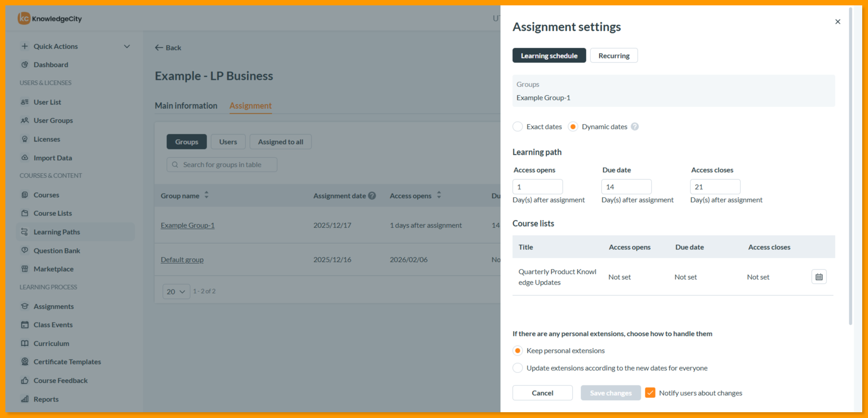
Task: Open Course Lists in the sidebar
Action: click(52, 213)
